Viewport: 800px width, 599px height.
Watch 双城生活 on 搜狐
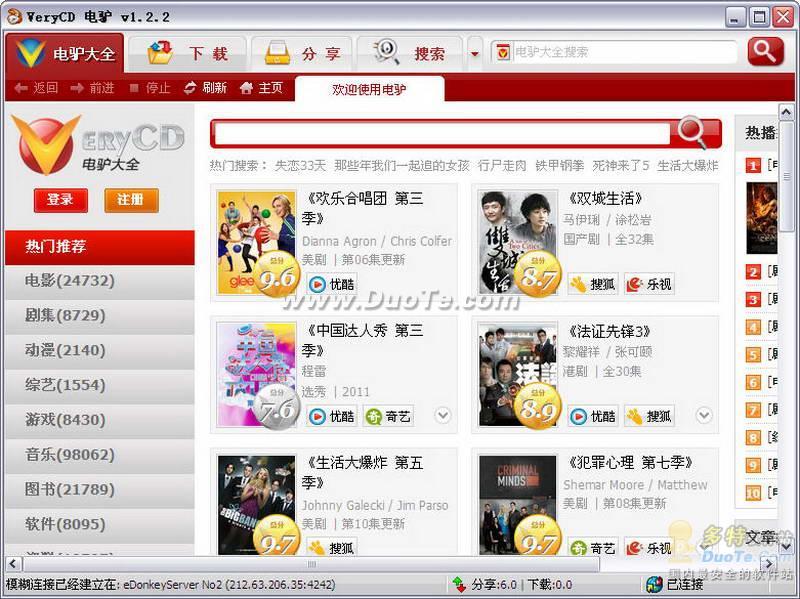point(593,284)
